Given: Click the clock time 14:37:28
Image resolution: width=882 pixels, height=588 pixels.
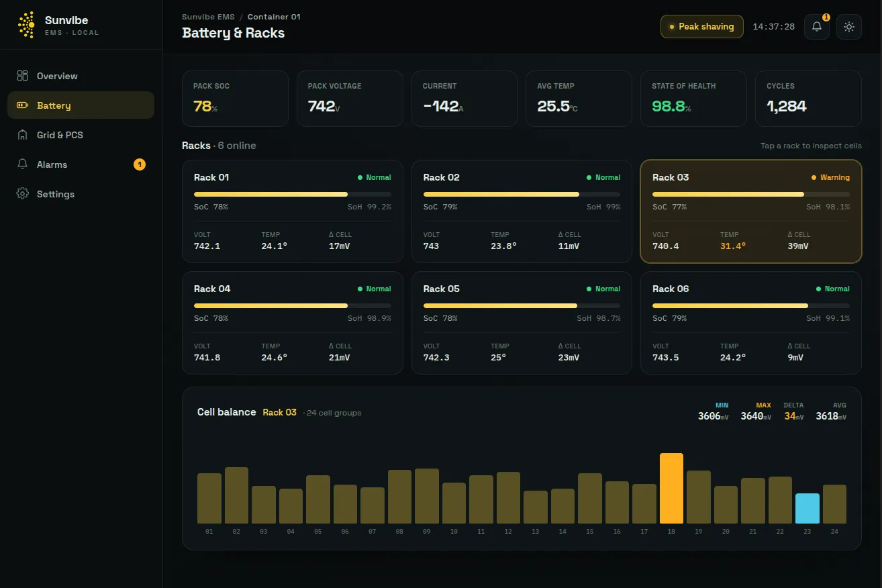Looking at the screenshot, I should [773, 27].
